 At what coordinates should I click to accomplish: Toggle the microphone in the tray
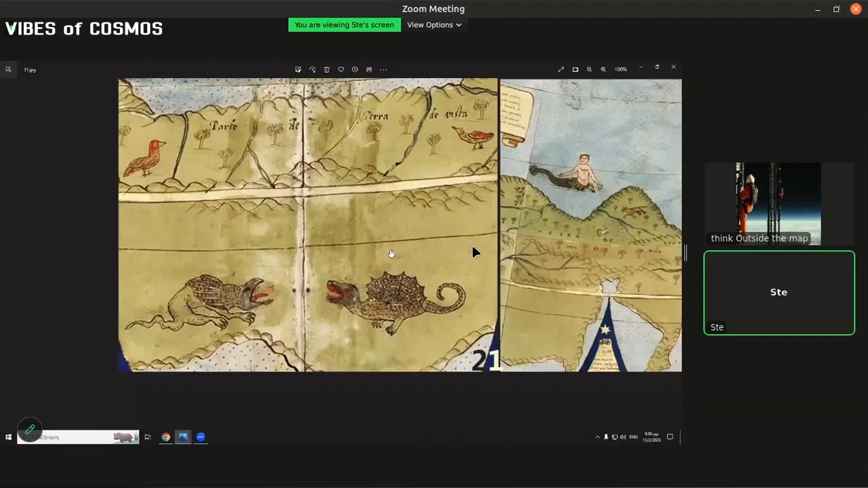click(x=606, y=437)
